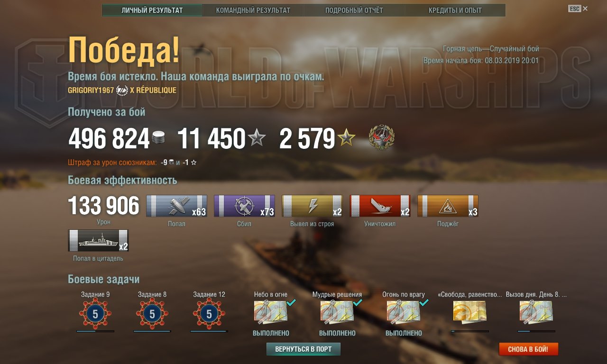Click the clan emblem beside GRIGORIY1967
This screenshot has width=607, height=364.
click(122, 90)
